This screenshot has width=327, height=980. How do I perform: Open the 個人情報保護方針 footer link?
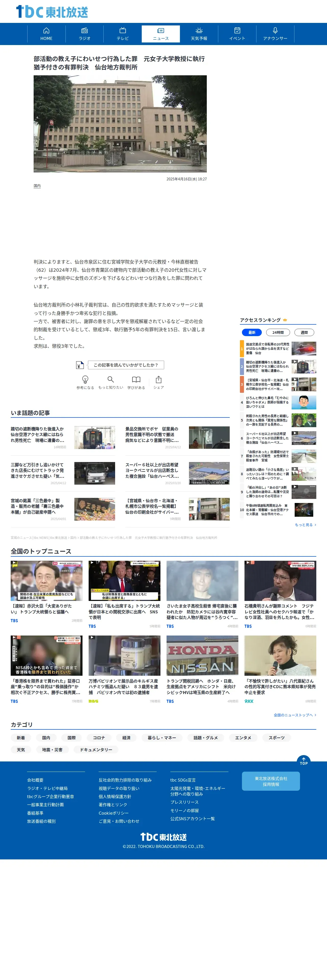point(115,797)
